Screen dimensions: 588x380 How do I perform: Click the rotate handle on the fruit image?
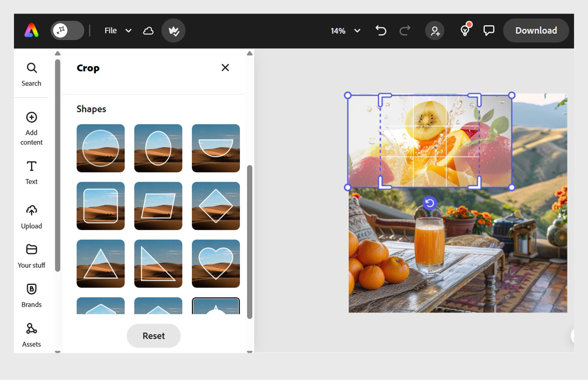pyautogui.click(x=429, y=203)
